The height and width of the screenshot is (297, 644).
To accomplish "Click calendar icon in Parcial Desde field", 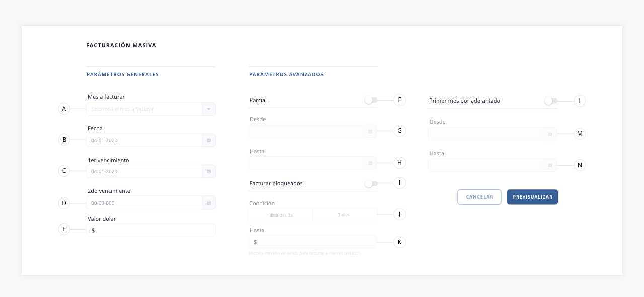I will click(370, 131).
